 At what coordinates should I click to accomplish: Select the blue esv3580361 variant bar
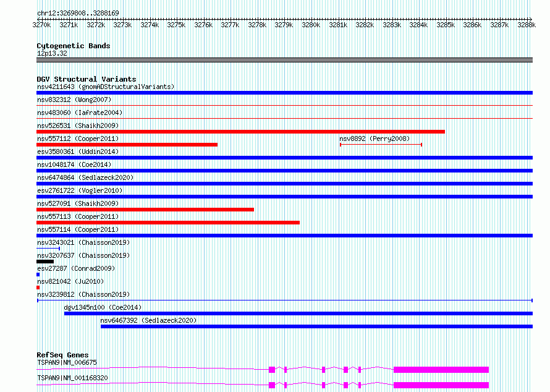284,158
